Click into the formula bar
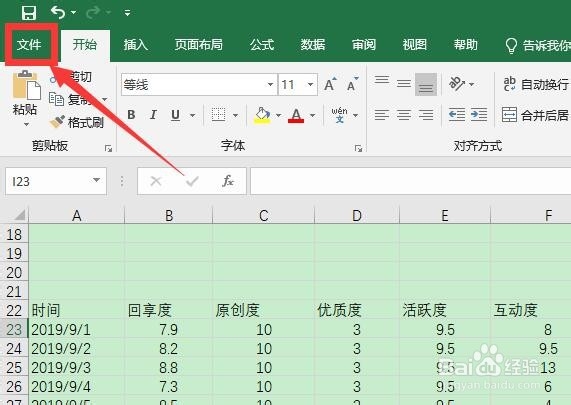The height and width of the screenshot is (405, 571). [x=411, y=181]
